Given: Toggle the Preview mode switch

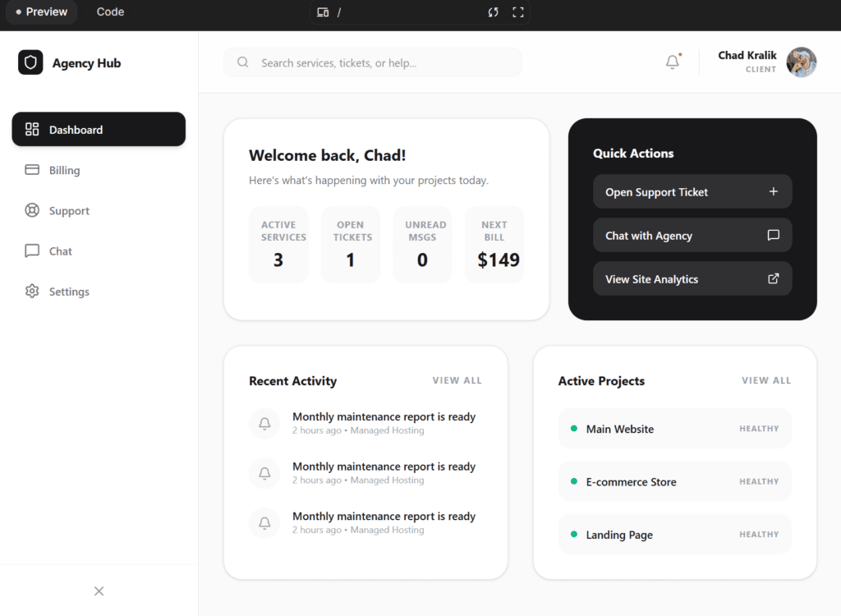Looking at the screenshot, I should click(41, 11).
